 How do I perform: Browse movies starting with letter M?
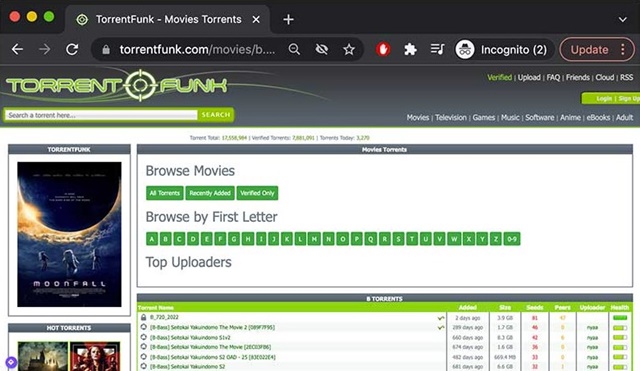[x=314, y=239]
